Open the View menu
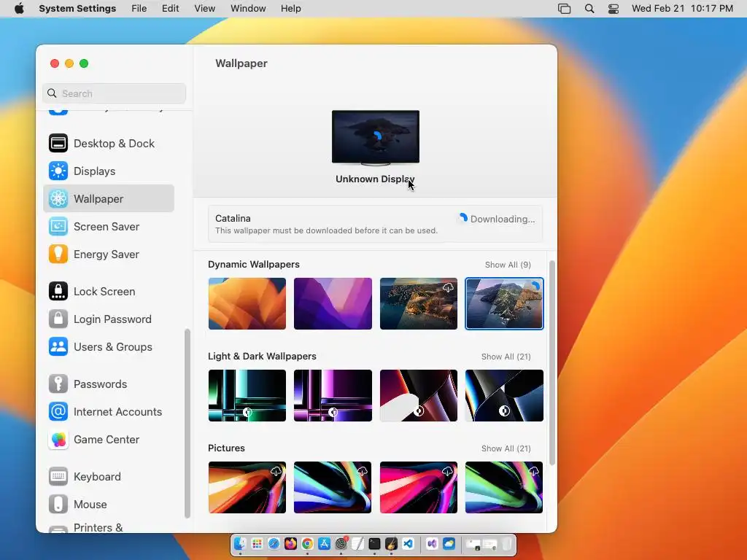 204,9
